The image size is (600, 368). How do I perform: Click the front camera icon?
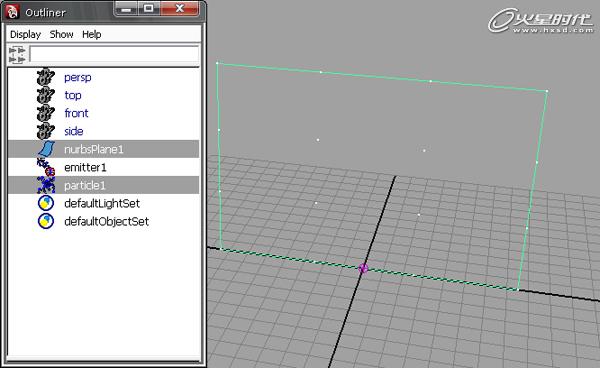46,113
